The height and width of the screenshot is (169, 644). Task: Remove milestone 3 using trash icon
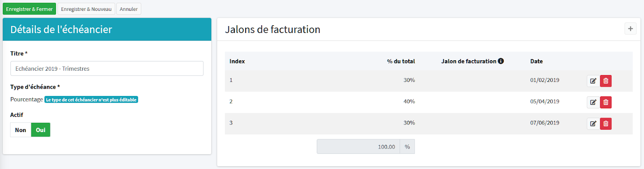pyautogui.click(x=606, y=123)
